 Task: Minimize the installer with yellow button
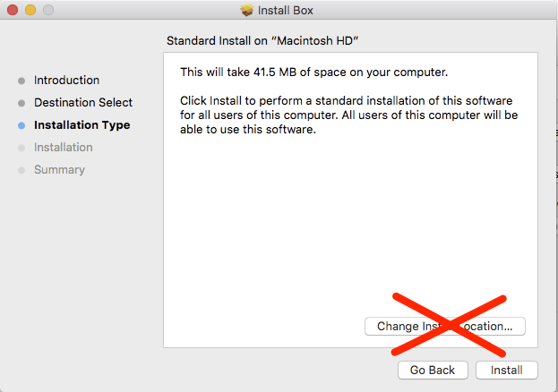pos(30,10)
